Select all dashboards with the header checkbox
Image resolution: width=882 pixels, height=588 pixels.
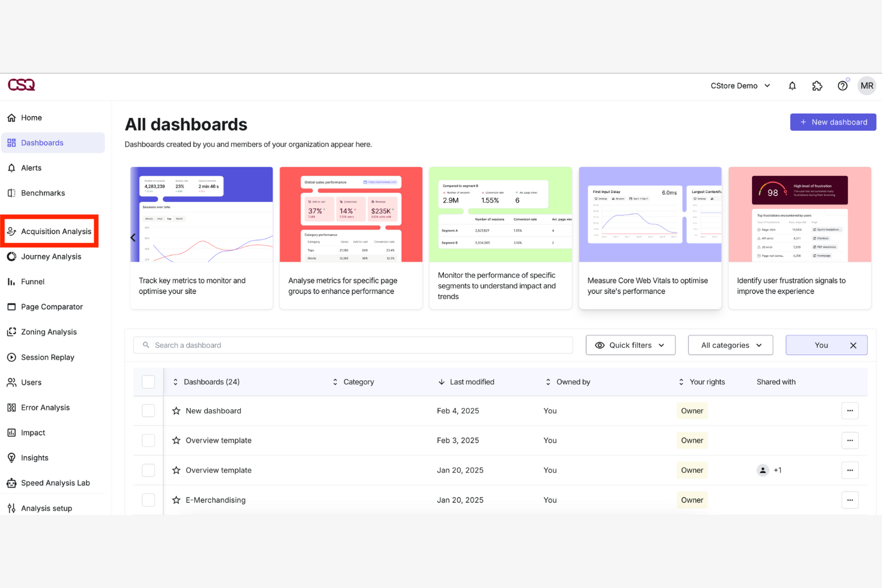[148, 382]
